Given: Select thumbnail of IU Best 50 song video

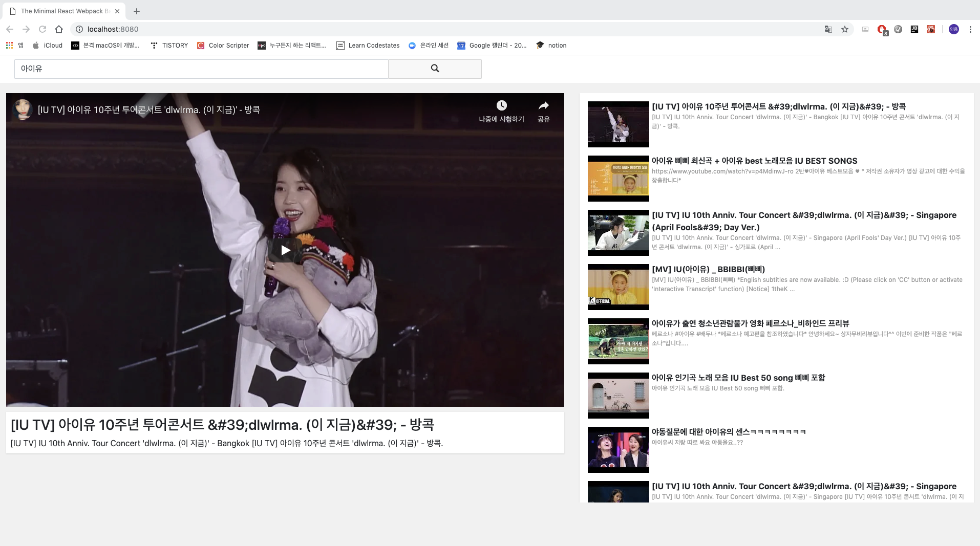Looking at the screenshot, I should click(618, 396).
